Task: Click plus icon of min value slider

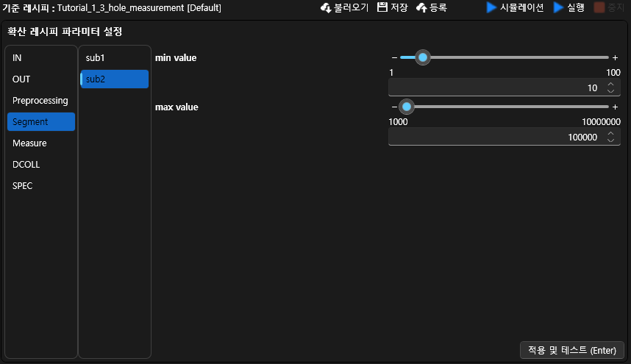Action: (x=615, y=57)
